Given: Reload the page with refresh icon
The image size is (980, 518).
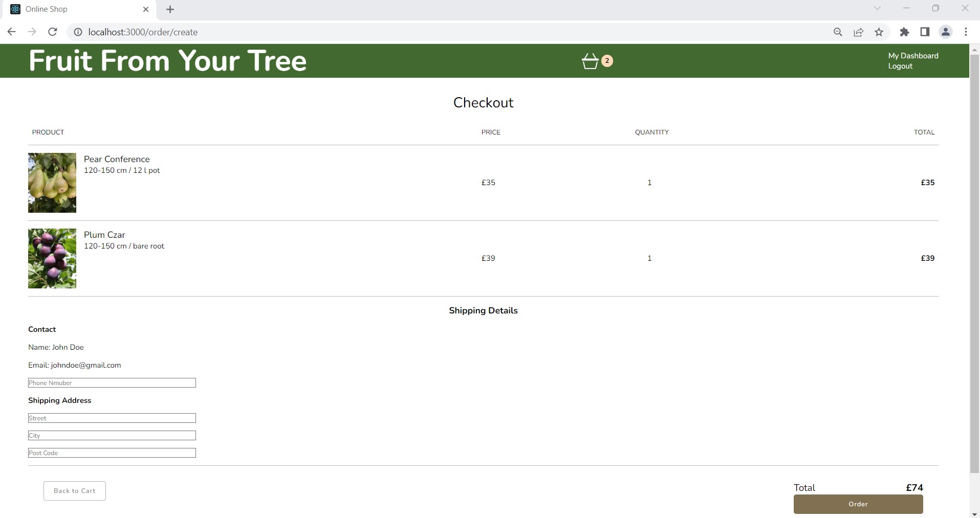Looking at the screenshot, I should (x=52, y=32).
